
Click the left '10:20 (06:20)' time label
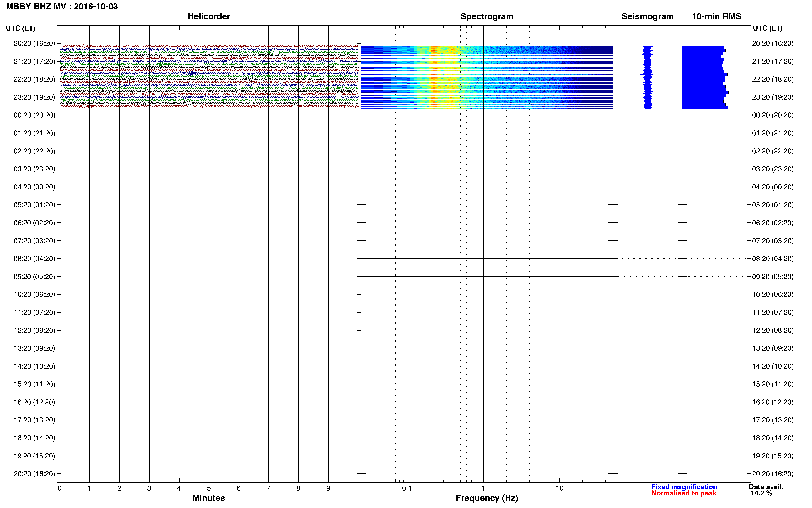(34, 294)
